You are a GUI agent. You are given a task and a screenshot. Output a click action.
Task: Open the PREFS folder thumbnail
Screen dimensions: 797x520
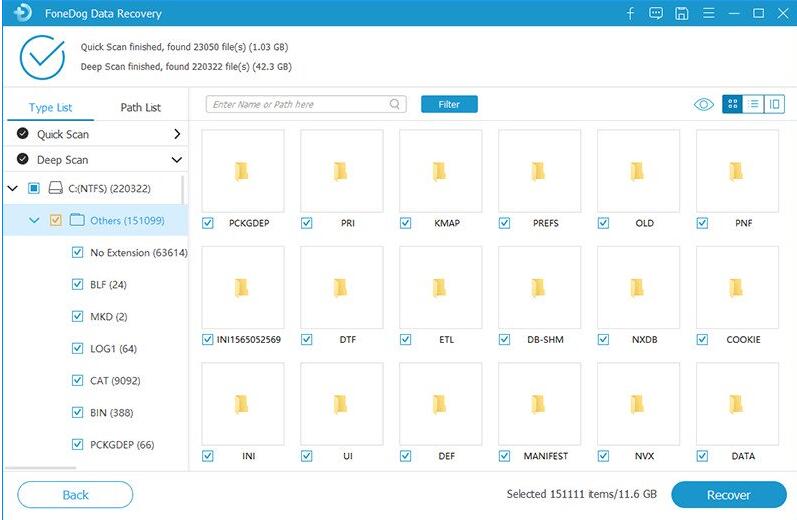[539, 171]
